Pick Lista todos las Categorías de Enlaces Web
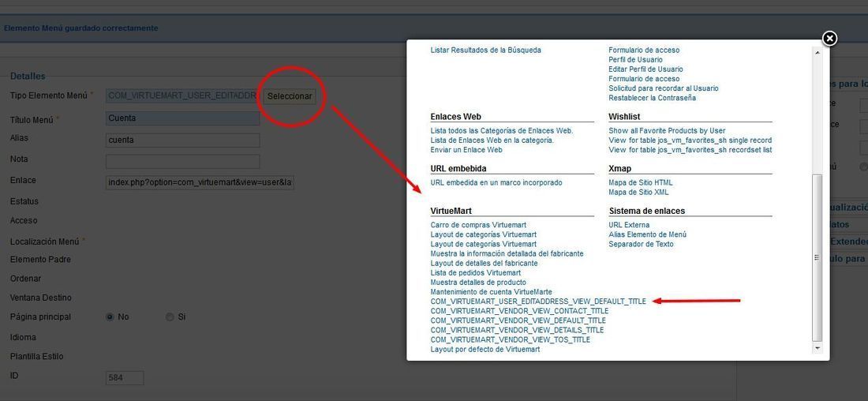Image resolution: width=868 pixels, height=401 pixels. click(502, 131)
